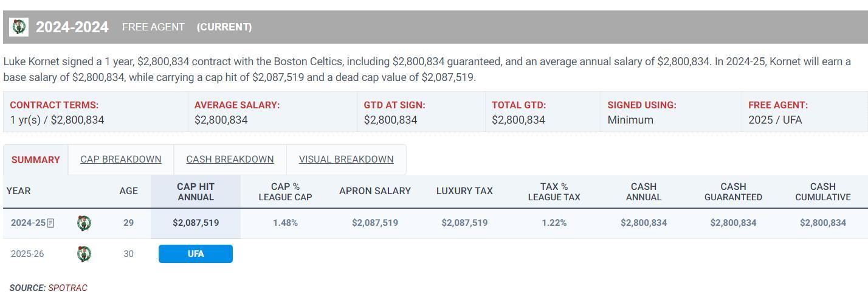
Task: Click the blue UFA button
Action: [196, 254]
